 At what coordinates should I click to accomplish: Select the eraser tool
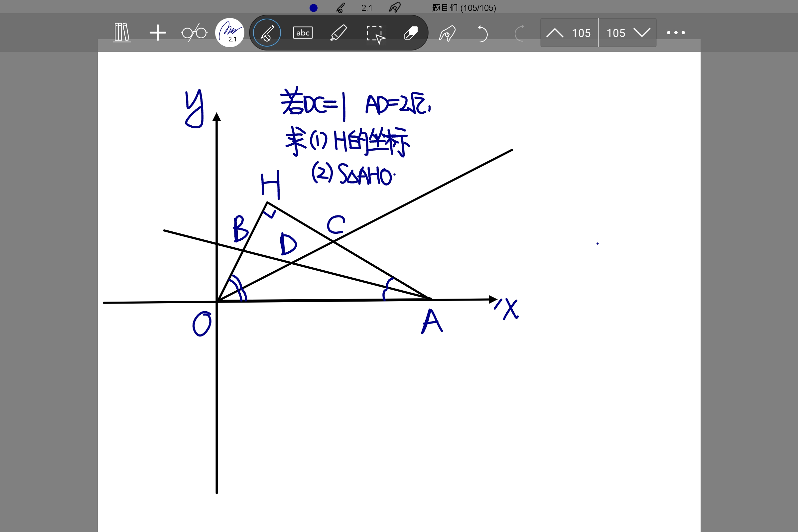(411, 33)
